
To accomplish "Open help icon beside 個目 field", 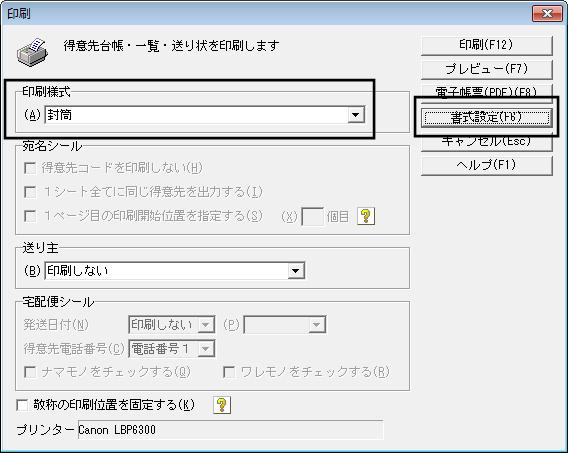I will click(x=366, y=216).
